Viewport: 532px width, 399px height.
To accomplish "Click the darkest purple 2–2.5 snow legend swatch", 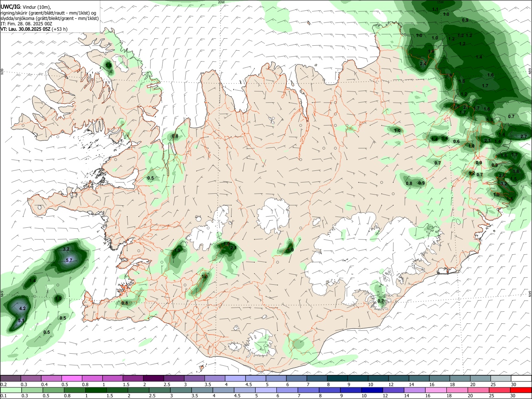I will [153, 378].
